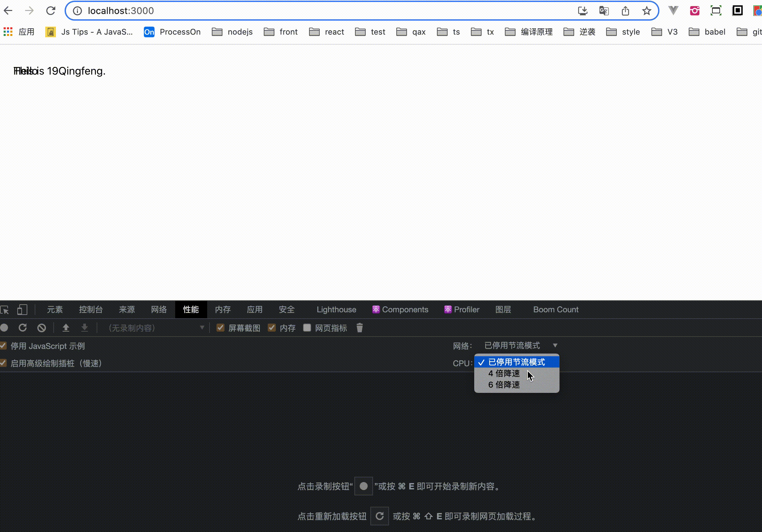Image resolution: width=762 pixels, height=532 pixels.
Task: Toggle the device toolbar icon
Action: coord(22,310)
